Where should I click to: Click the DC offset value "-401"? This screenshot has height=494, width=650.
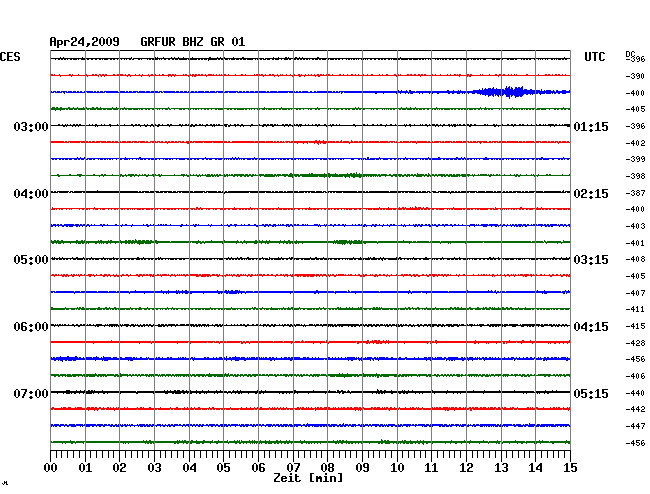(635, 243)
